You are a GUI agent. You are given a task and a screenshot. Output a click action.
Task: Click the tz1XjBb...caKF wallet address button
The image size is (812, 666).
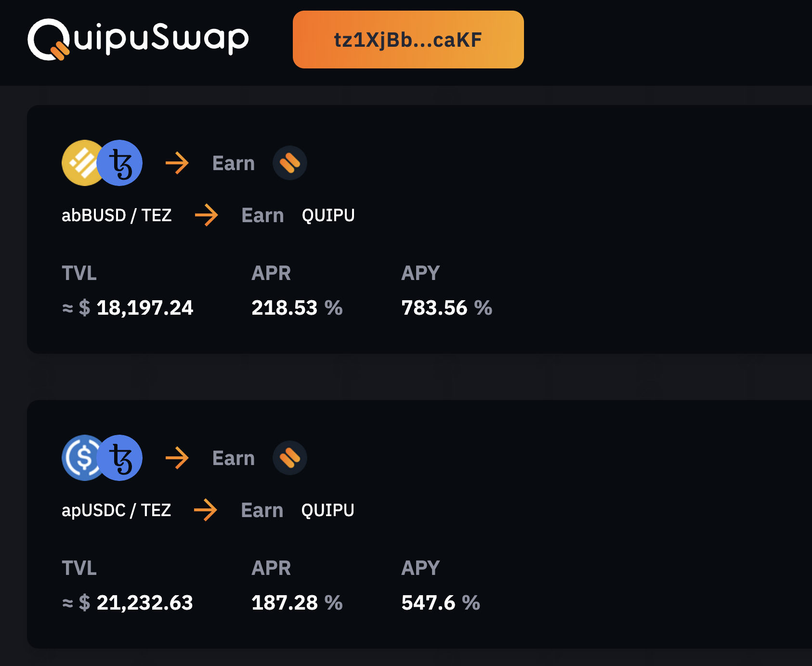(x=408, y=40)
